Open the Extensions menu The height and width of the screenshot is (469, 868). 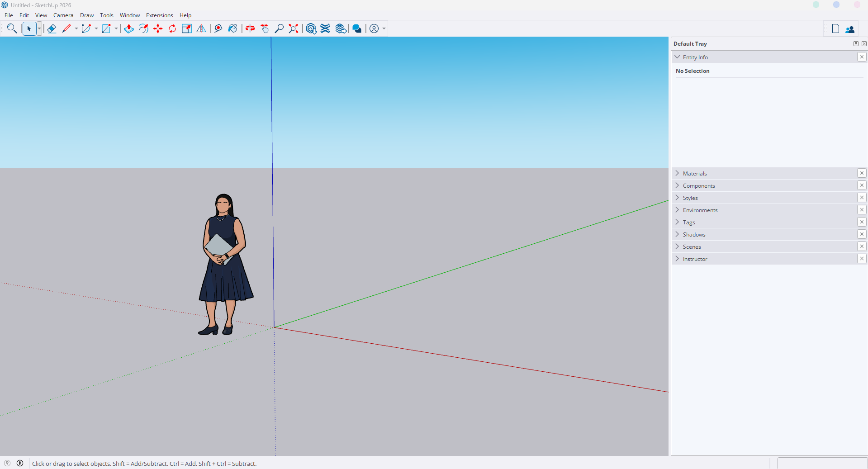[x=159, y=15]
